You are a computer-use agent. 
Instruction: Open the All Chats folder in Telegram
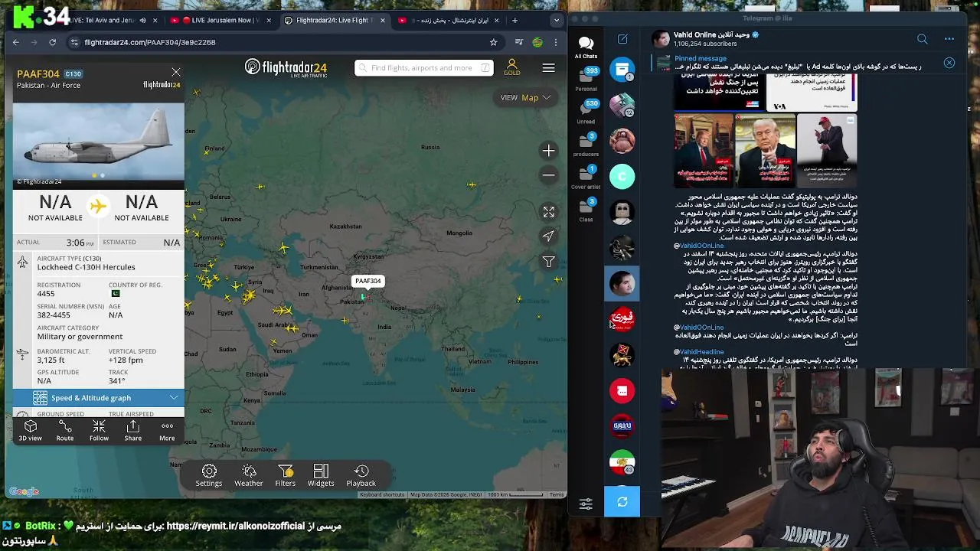coord(586,46)
